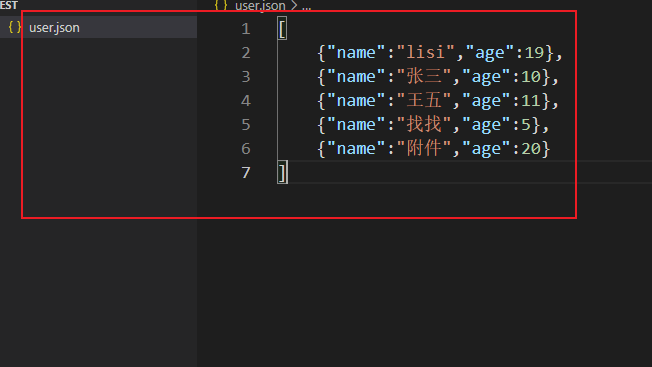652x367 pixels.
Task: Click the breadcrumb JSON file icon
Action: coord(221,6)
